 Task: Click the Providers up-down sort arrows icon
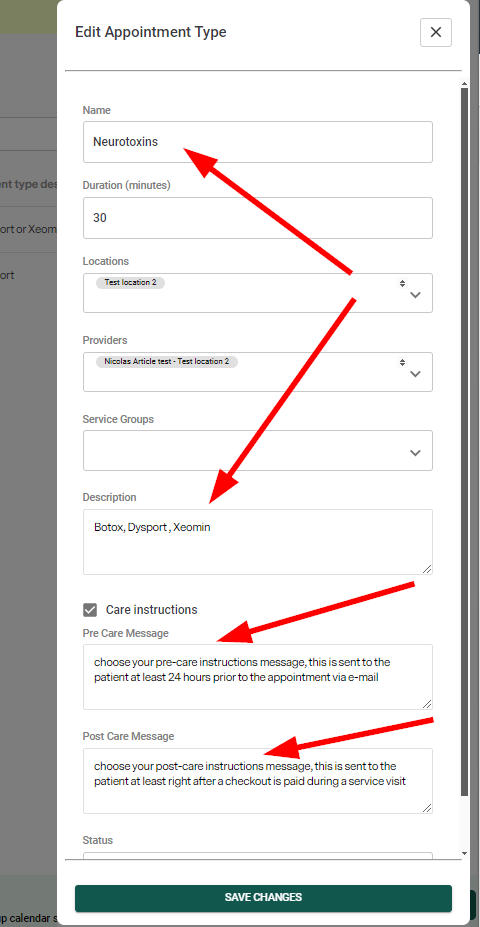tap(403, 362)
